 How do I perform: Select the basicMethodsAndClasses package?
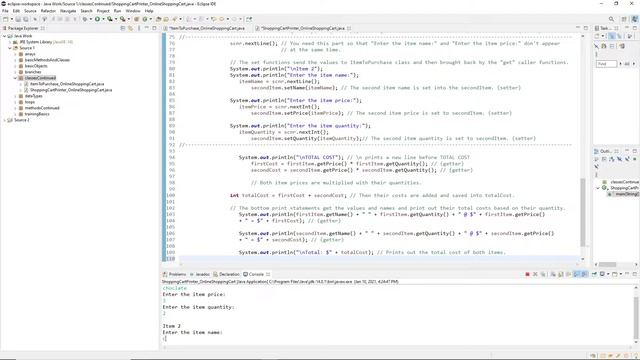click(x=47, y=60)
